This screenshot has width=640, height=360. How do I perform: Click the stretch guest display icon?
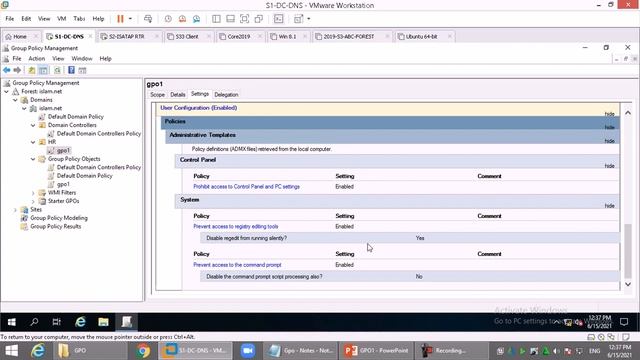(298, 19)
